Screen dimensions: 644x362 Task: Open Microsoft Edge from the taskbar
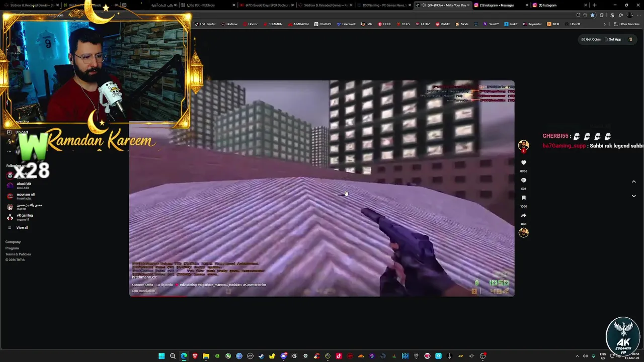click(x=184, y=356)
